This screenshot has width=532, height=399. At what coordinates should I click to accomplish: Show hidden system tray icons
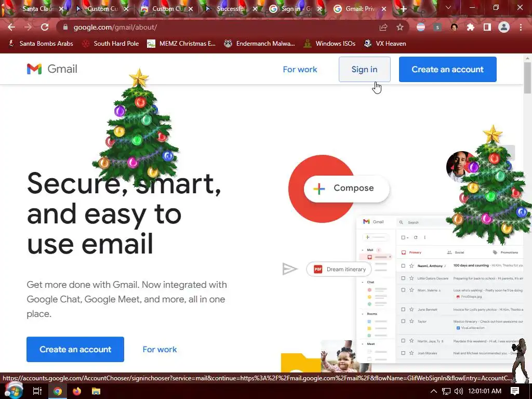click(x=434, y=391)
